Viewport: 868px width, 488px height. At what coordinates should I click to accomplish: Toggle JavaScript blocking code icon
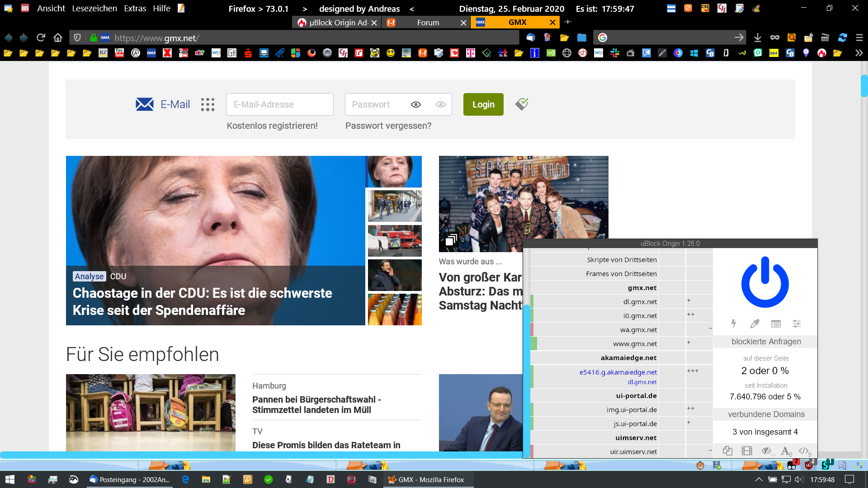pos(804,450)
